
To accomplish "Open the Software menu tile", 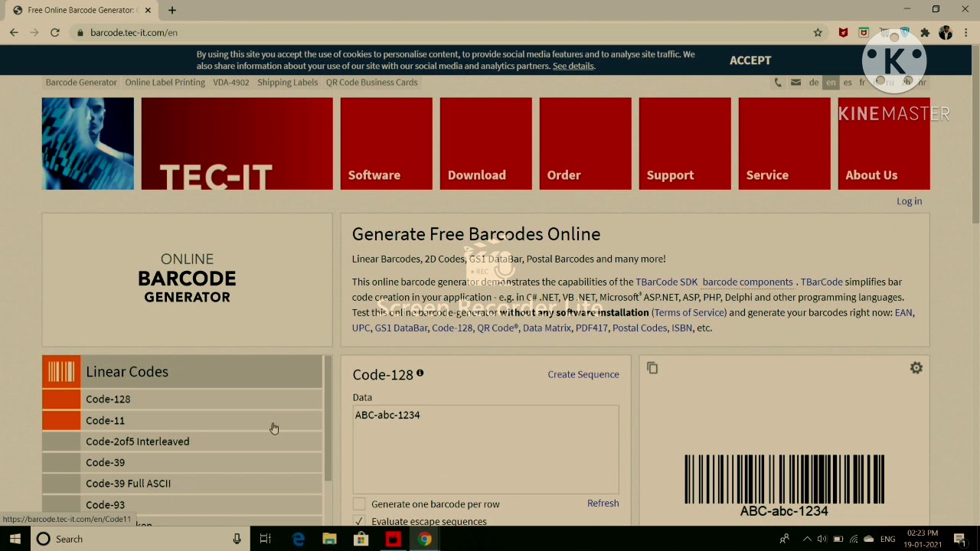I will (387, 143).
